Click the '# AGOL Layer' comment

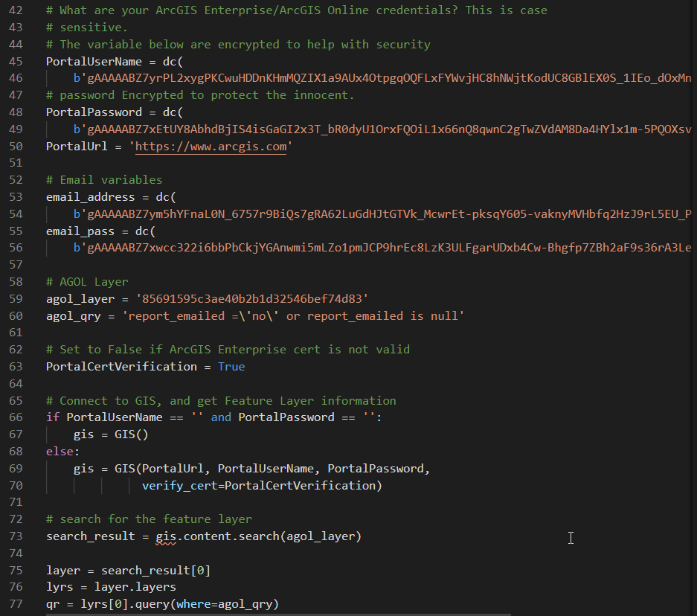pos(87,282)
